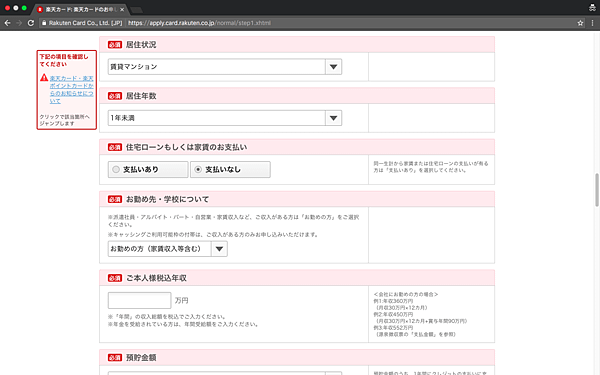
Task: Select the Rakuten Card browser tab
Action: click(80, 9)
